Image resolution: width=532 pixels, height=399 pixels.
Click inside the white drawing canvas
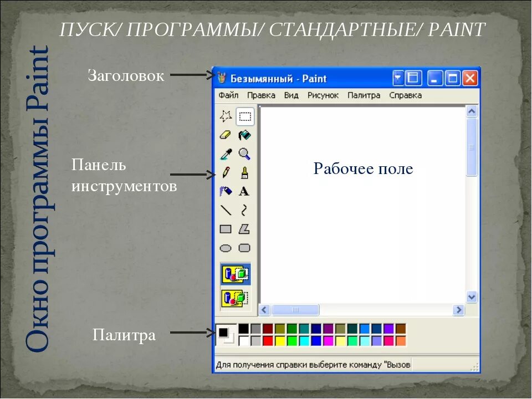tap(362, 204)
